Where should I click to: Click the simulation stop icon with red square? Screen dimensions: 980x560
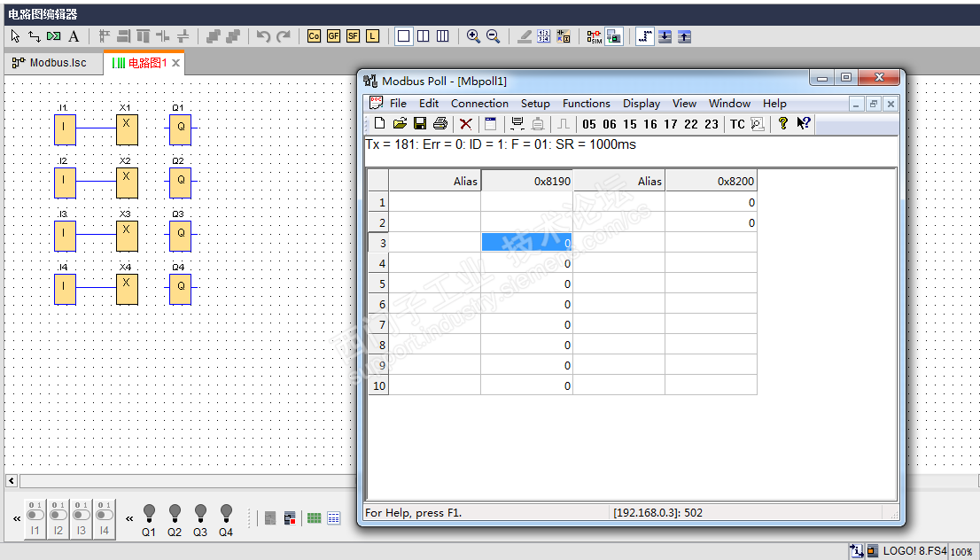[x=290, y=518]
